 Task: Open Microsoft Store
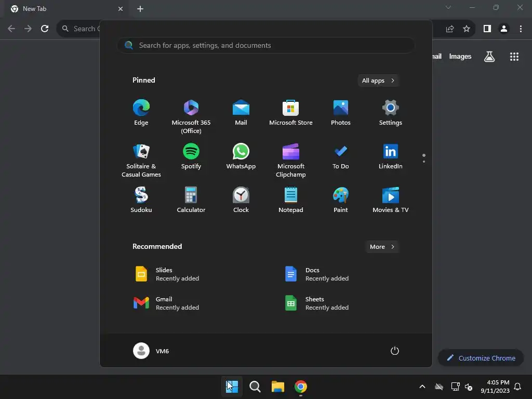pos(291,113)
